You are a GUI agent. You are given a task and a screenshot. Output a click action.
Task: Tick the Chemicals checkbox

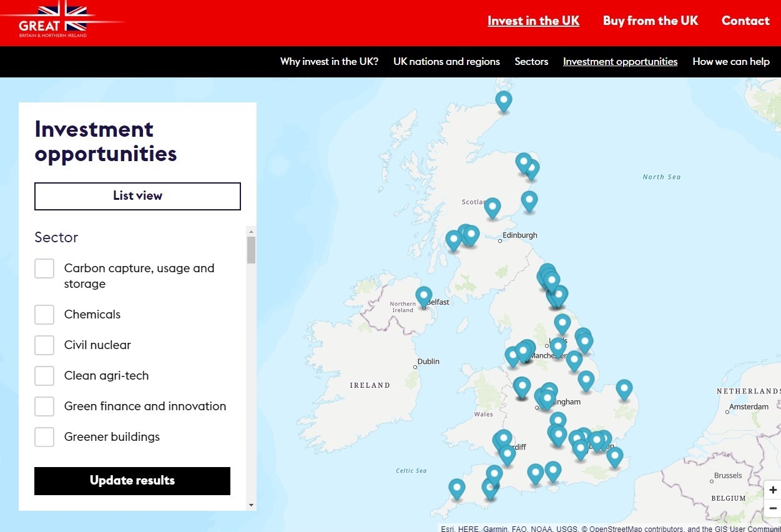44,315
